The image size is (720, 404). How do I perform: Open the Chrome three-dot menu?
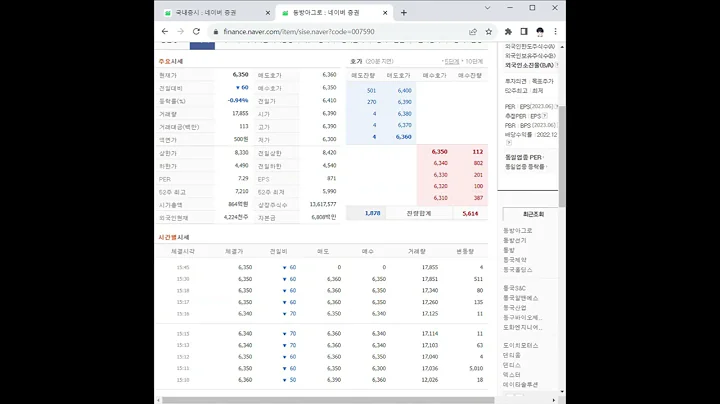tap(556, 32)
